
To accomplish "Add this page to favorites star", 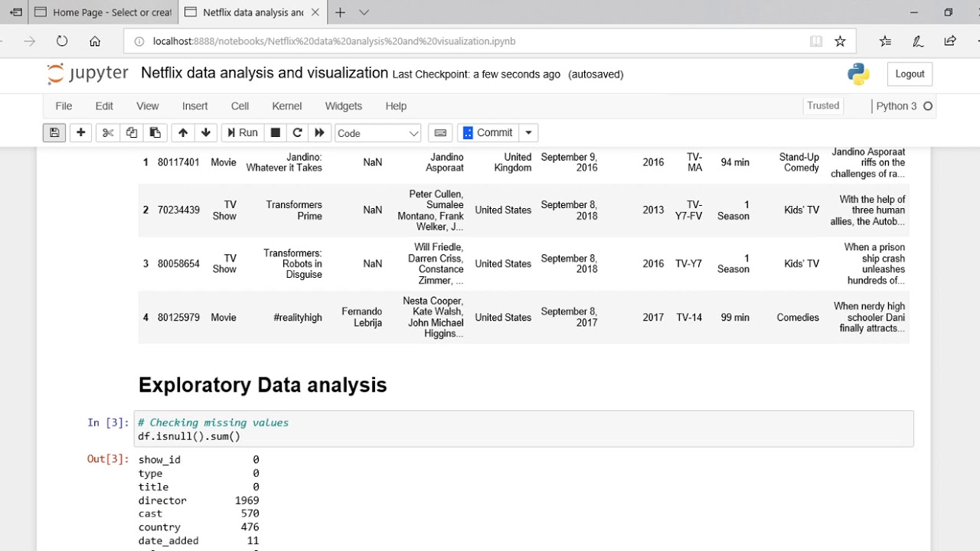I will coord(840,41).
